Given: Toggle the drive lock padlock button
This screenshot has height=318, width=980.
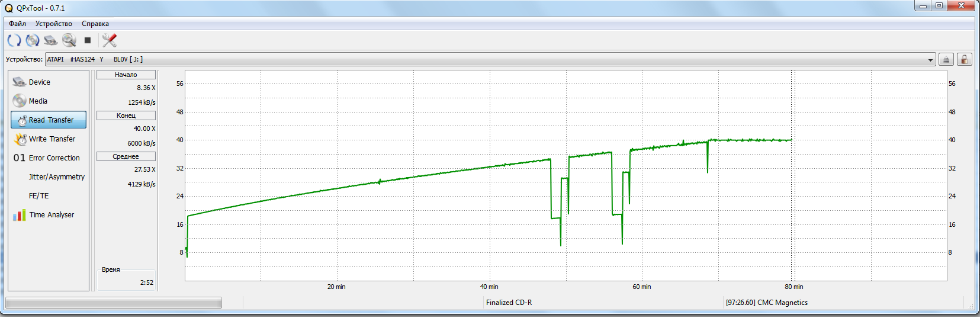Looking at the screenshot, I should [965, 60].
